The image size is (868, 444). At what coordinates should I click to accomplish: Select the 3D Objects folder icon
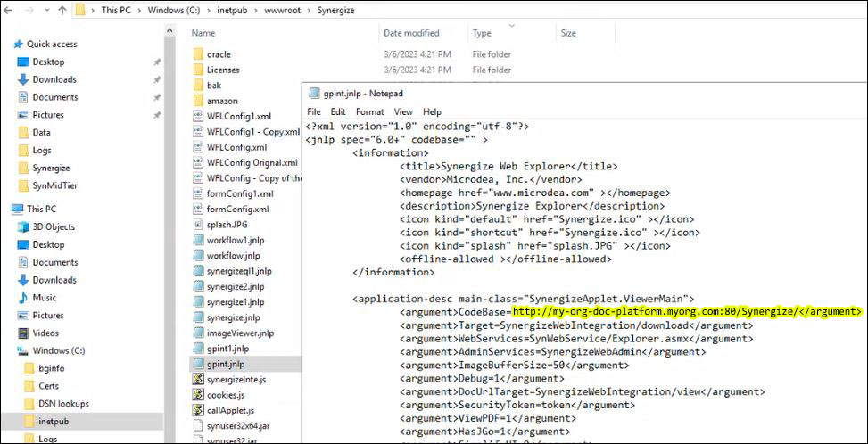click(x=24, y=226)
